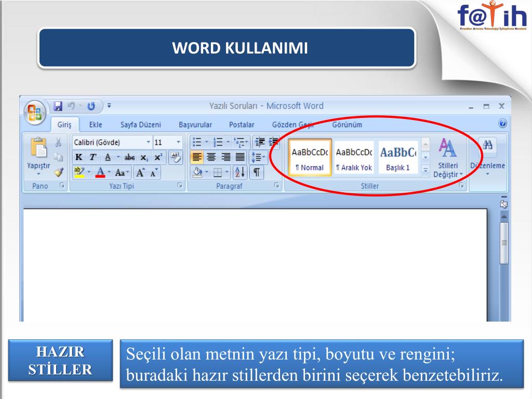Image resolution: width=532 pixels, height=399 pixels.
Task: Open line spacing options
Action: click(258, 157)
